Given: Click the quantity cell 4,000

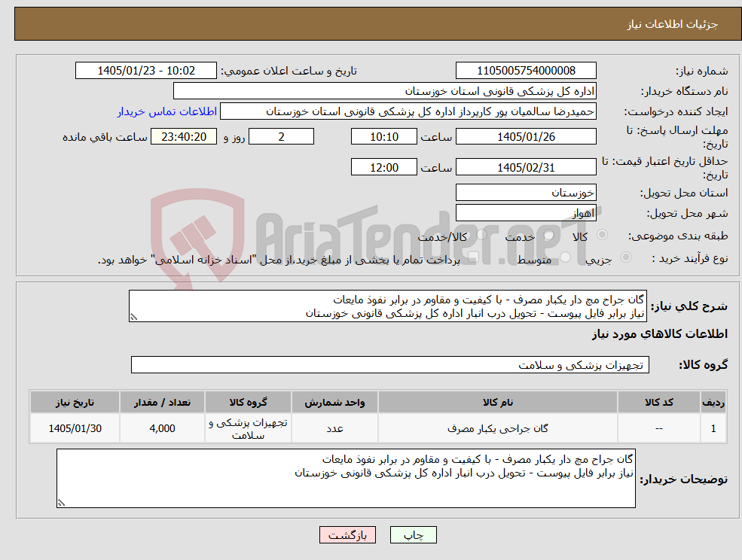Looking at the screenshot, I should pos(162,428).
